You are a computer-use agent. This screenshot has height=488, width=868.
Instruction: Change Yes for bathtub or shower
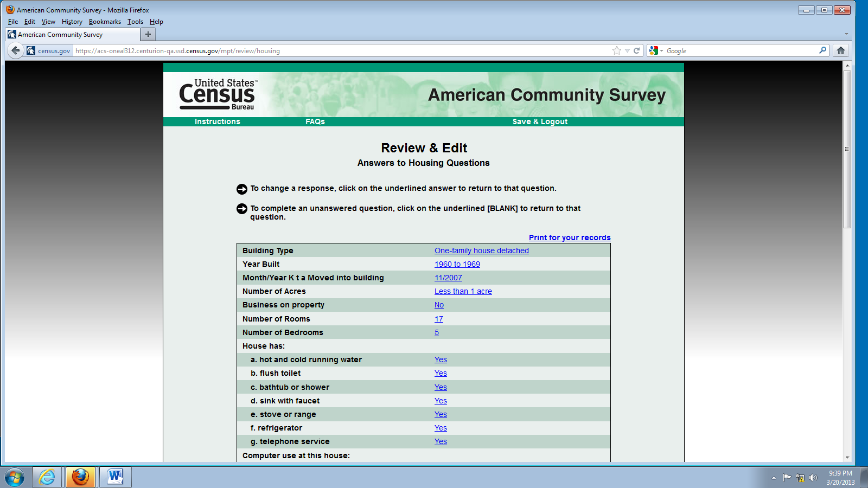[441, 387]
